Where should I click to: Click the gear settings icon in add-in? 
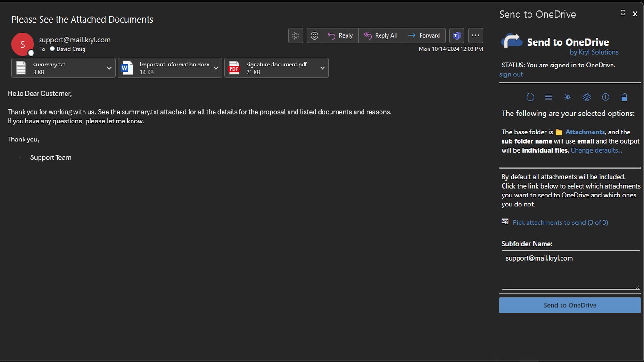587,98
